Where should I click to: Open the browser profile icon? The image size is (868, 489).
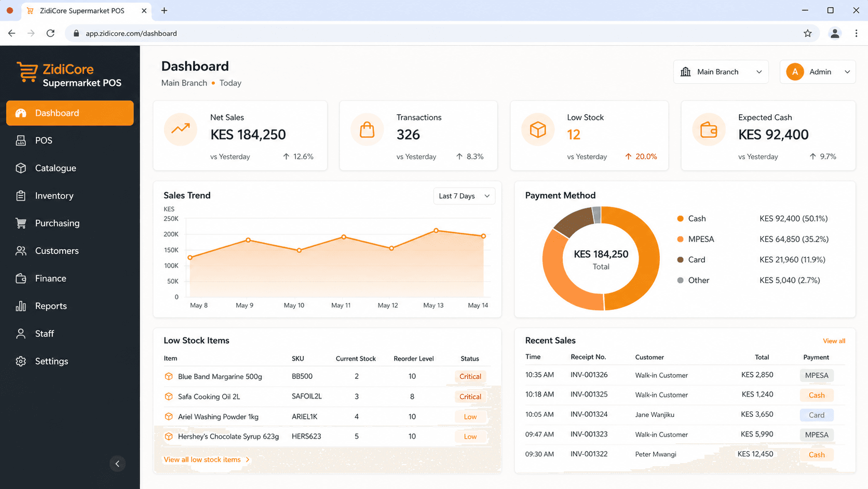pyautogui.click(x=835, y=33)
